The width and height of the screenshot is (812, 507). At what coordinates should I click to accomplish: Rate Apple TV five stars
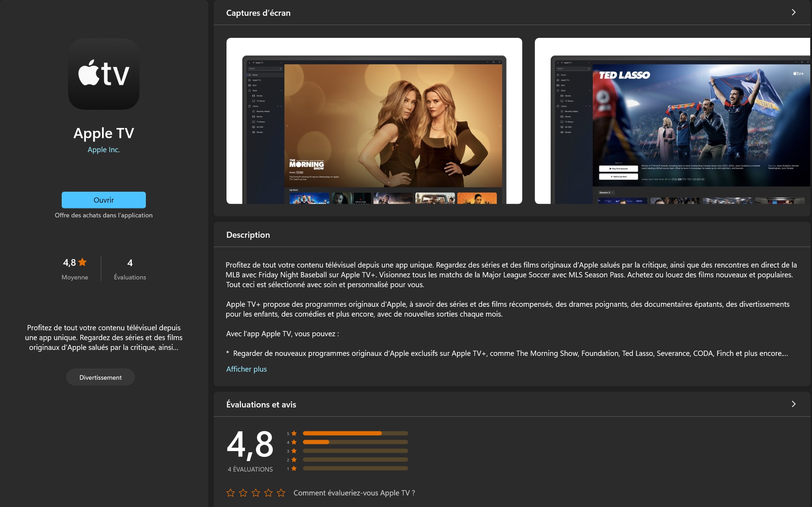(281, 493)
